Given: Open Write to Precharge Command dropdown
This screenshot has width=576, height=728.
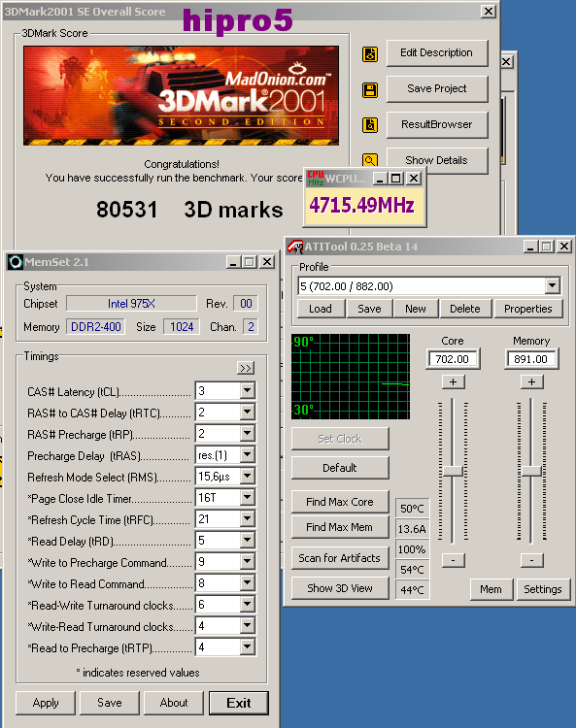Looking at the screenshot, I should pyautogui.click(x=248, y=561).
